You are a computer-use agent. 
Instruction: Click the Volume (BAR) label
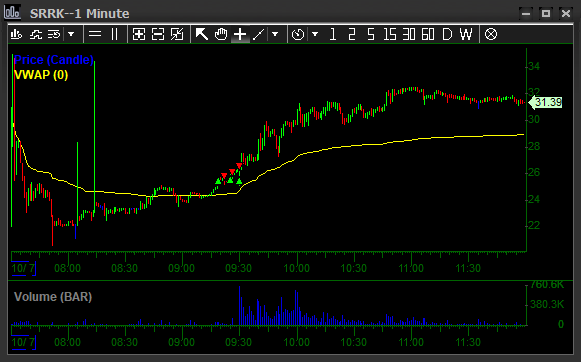click(x=53, y=297)
